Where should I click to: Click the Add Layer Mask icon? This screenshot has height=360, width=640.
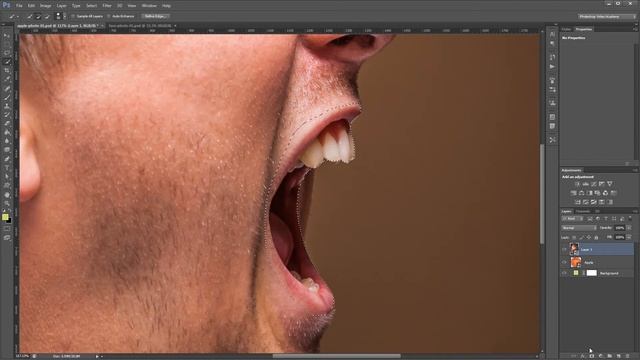591,356
